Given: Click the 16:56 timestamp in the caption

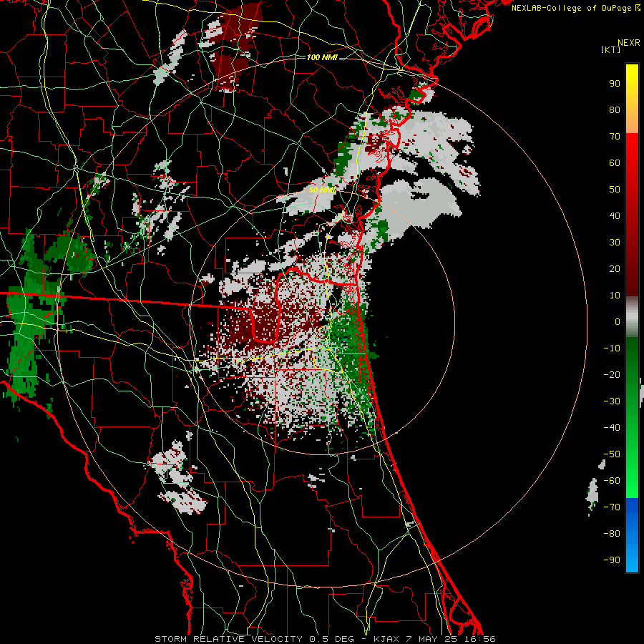Looking at the screenshot, I should coord(480,639).
